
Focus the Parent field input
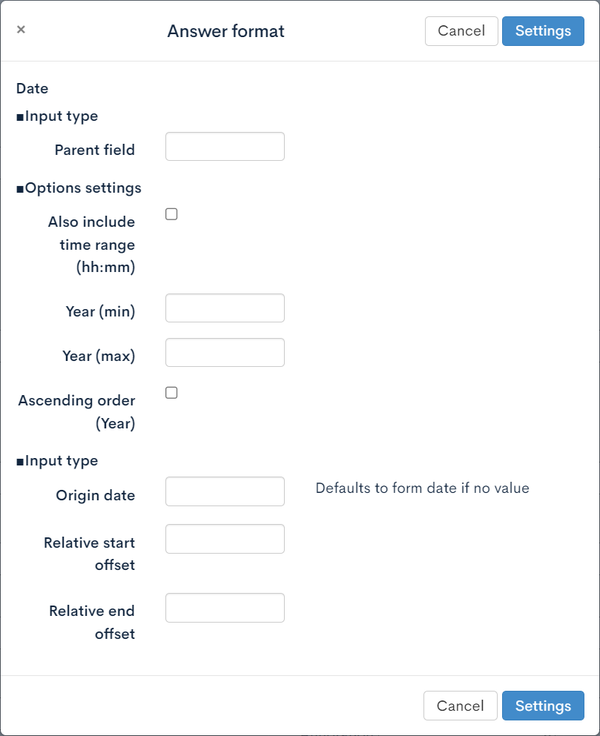[225, 146]
